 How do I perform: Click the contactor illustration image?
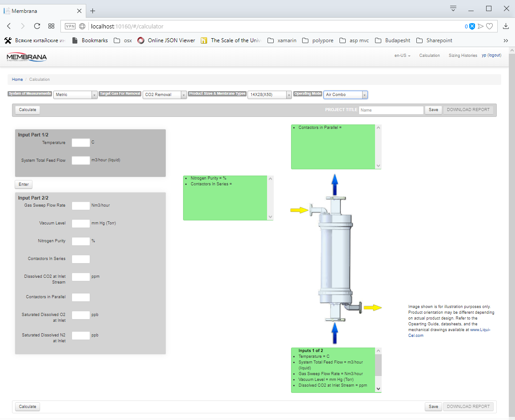point(335,259)
